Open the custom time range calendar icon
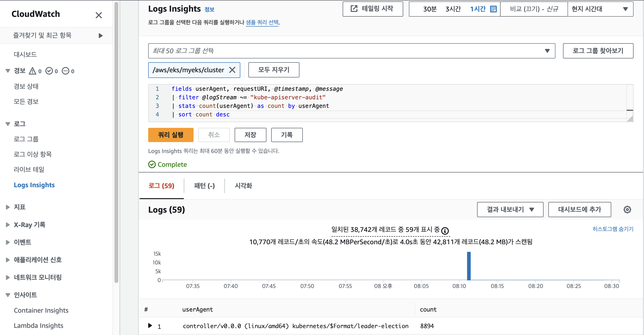The width and height of the screenshot is (644, 335). pyautogui.click(x=493, y=9)
